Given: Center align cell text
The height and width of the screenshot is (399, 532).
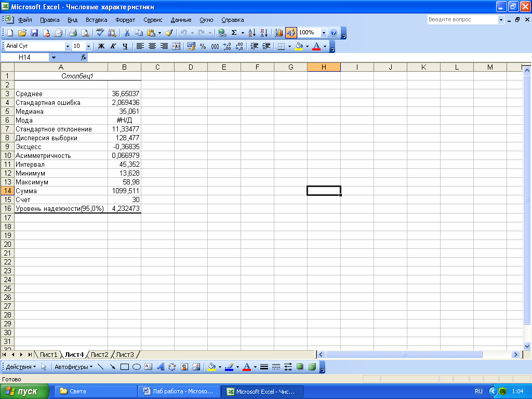Looking at the screenshot, I should [152, 46].
